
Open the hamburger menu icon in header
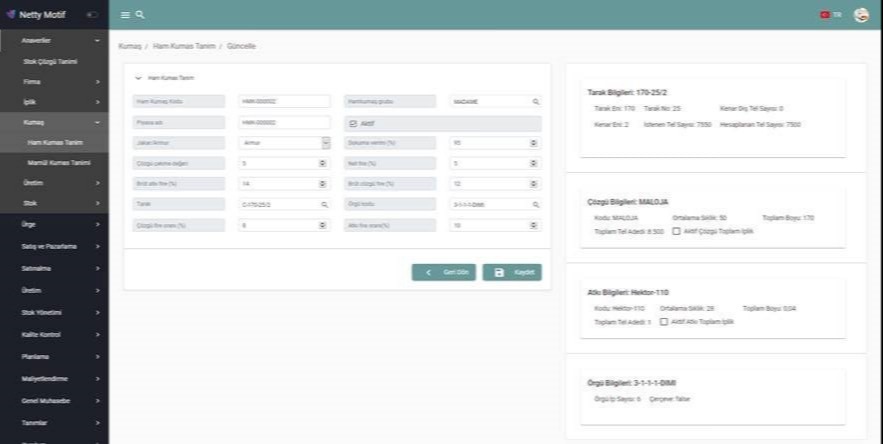(x=125, y=15)
